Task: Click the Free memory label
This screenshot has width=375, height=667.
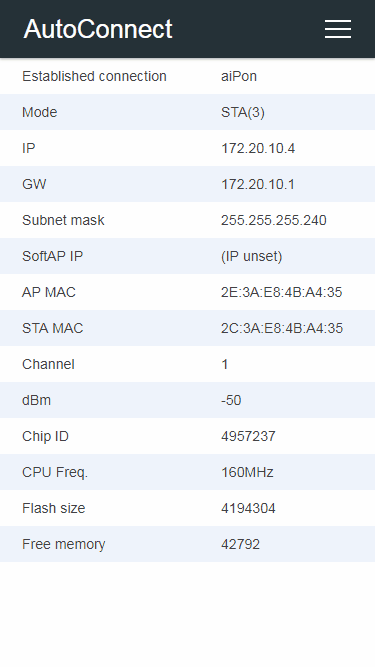Action: pyautogui.click(x=63, y=544)
